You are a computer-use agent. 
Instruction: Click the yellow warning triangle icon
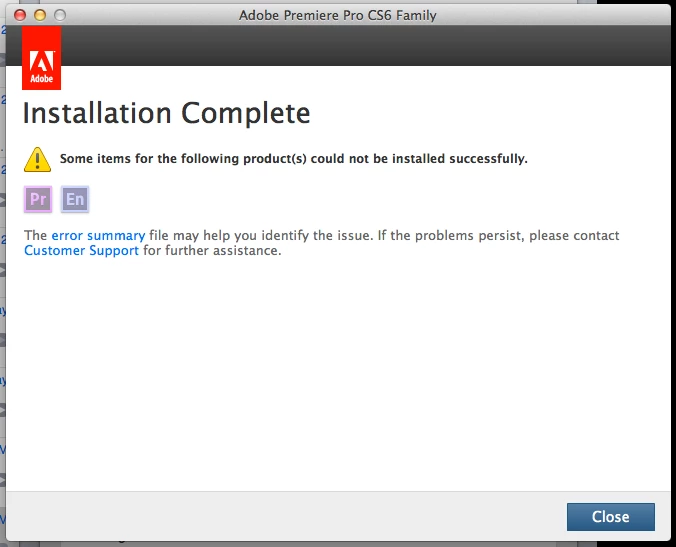(38, 159)
